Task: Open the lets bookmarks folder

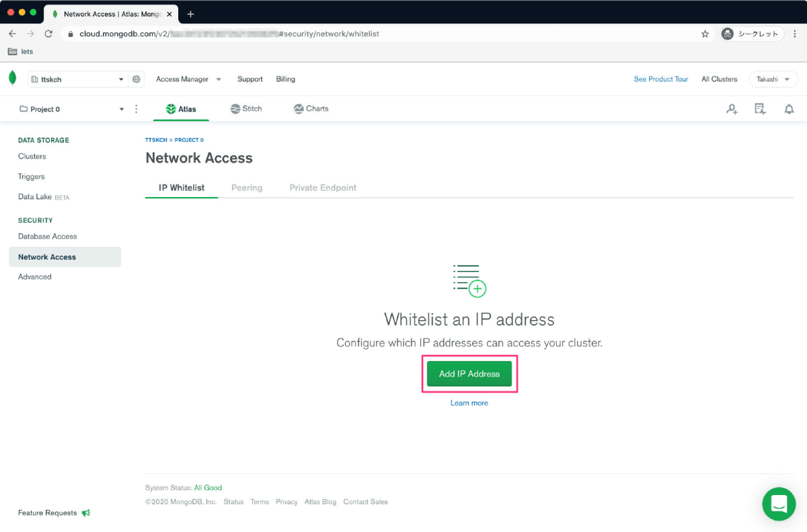Action: click(x=20, y=52)
